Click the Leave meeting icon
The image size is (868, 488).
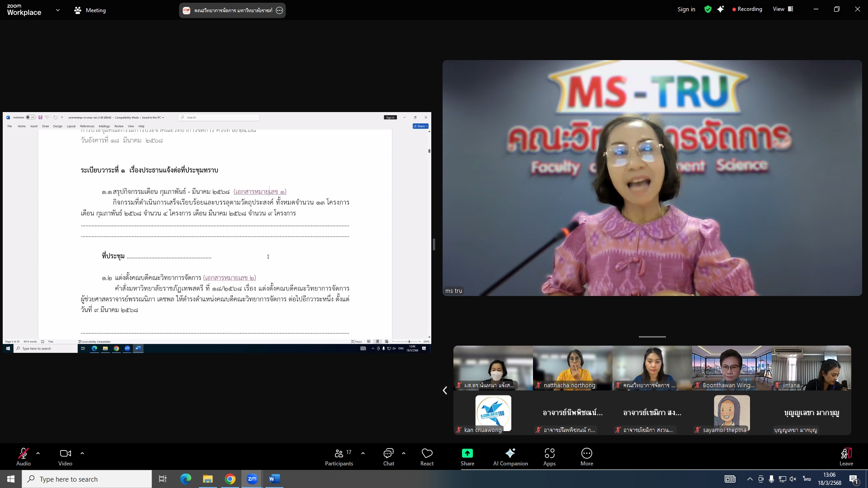pyautogui.click(x=846, y=453)
